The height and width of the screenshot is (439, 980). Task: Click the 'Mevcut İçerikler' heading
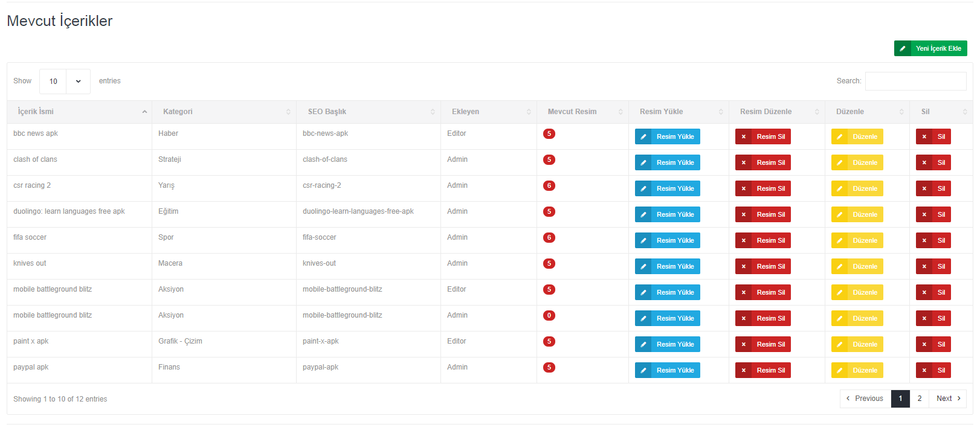60,21
